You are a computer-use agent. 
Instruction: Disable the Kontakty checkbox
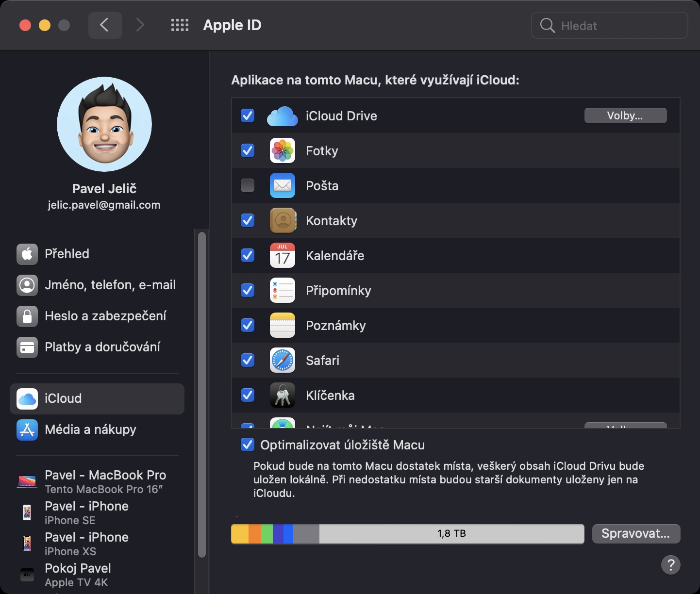coord(248,220)
